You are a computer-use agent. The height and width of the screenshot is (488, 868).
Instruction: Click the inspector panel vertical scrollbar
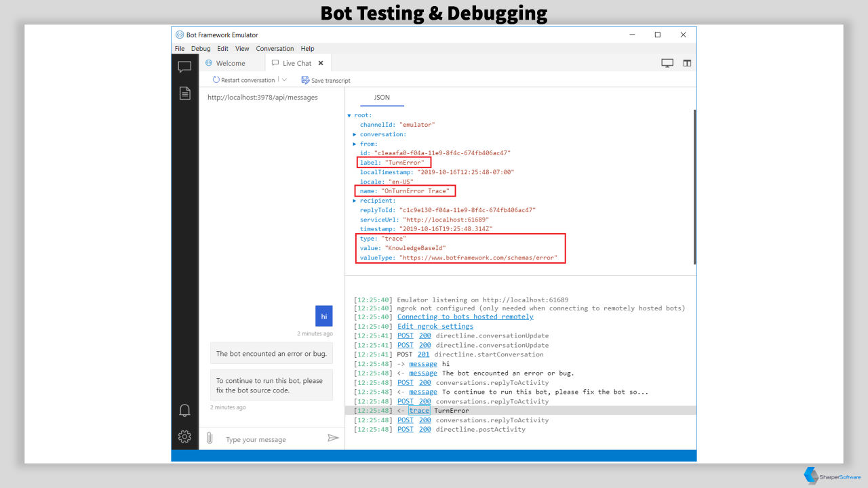coord(694,186)
